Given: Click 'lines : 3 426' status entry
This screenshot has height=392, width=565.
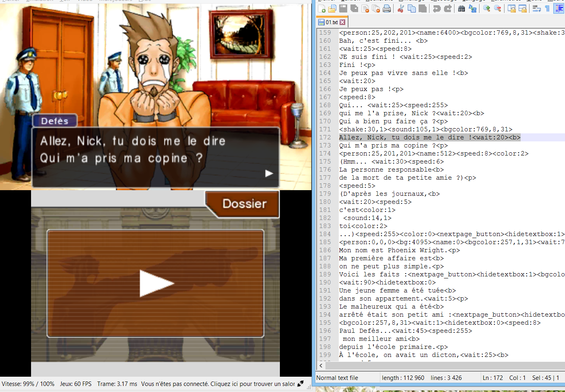Looking at the screenshot, I should 446,378.
